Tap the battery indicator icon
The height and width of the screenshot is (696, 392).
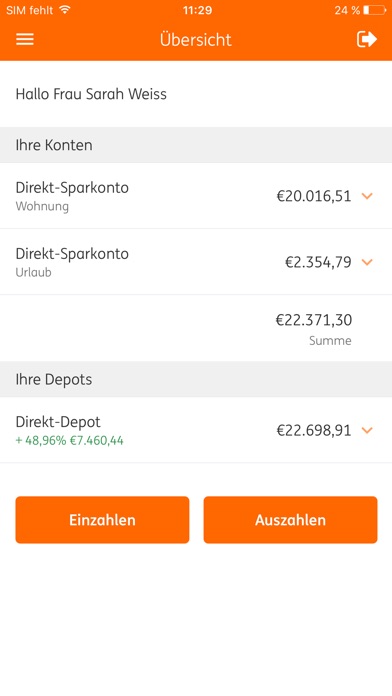(374, 10)
